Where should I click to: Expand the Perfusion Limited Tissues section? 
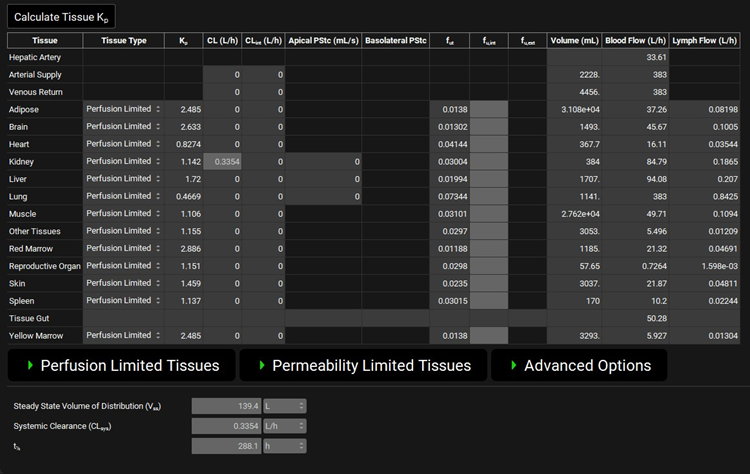pyautogui.click(x=121, y=365)
